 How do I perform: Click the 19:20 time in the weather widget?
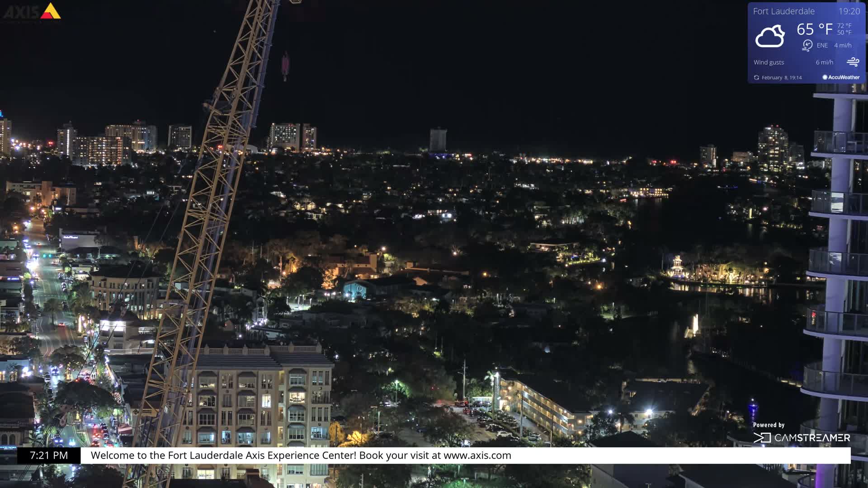pos(849,11)
